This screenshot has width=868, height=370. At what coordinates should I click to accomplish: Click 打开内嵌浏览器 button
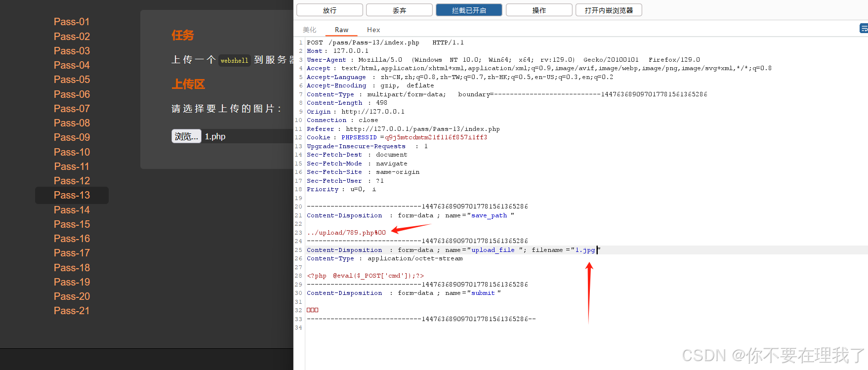[609, 10]
